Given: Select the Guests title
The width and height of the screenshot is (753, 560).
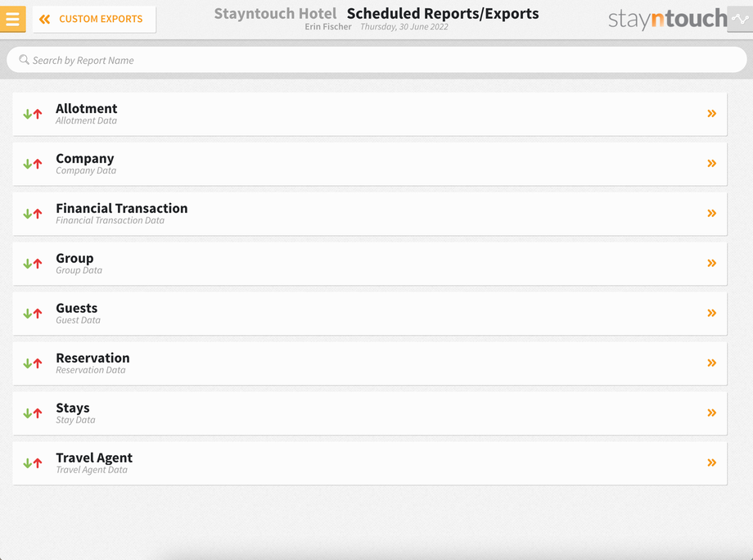Looking at the screenshot, I should coord(76,309).
